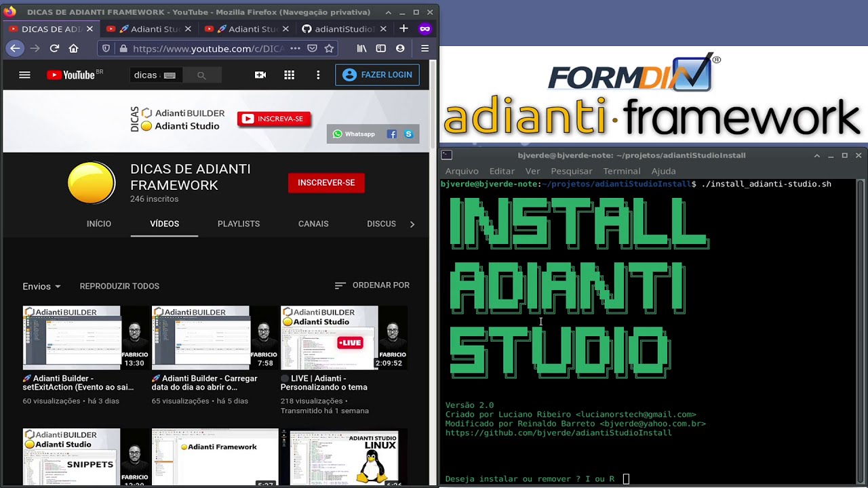Open LIVE Personalizando o tema thumbnail

344,338
